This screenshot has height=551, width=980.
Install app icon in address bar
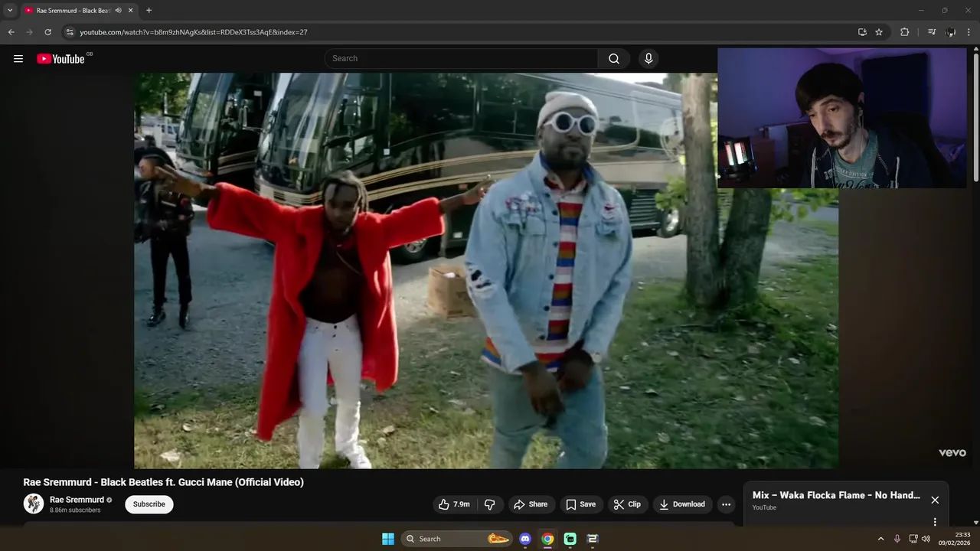point(862,32)
